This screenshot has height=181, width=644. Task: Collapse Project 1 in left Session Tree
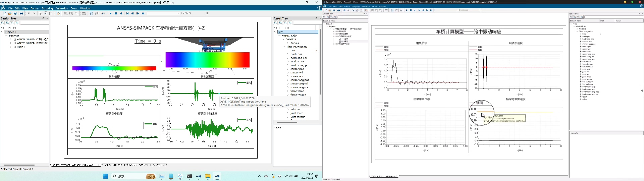(2, 32)
